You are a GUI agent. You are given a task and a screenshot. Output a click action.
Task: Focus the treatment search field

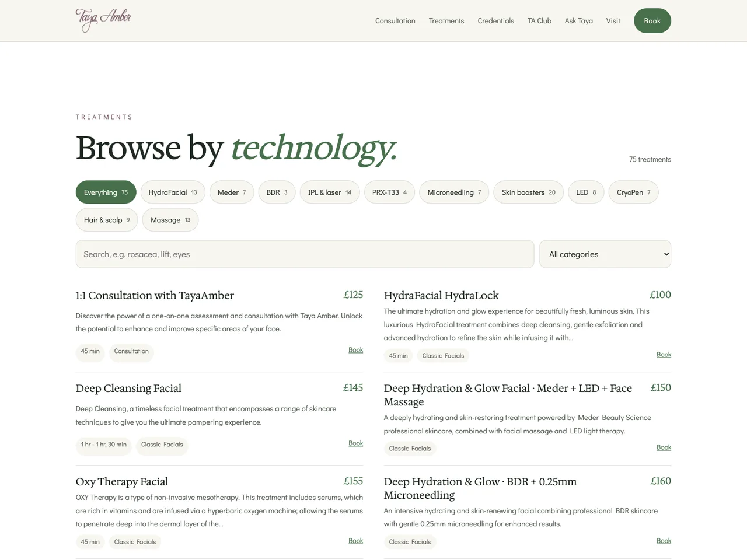[x=305, y=254]
